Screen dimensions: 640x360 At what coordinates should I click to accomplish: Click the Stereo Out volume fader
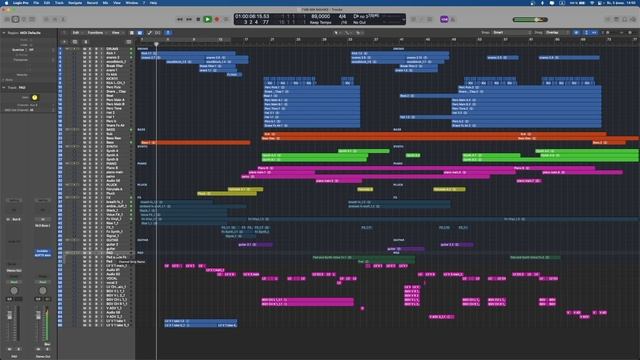38,316
